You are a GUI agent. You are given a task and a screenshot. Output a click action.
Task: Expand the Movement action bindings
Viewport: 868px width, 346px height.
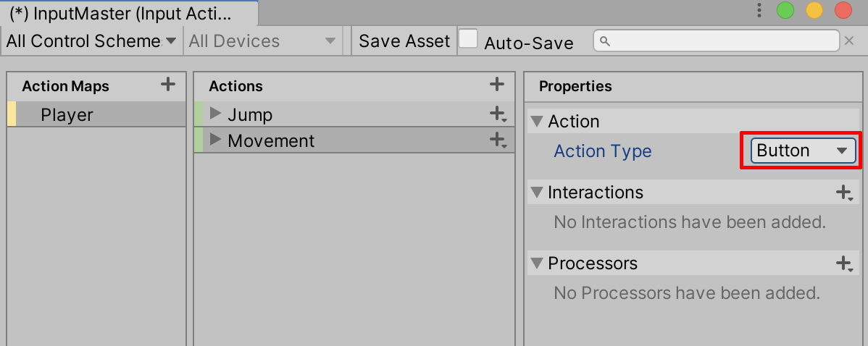tap(215, 140)
